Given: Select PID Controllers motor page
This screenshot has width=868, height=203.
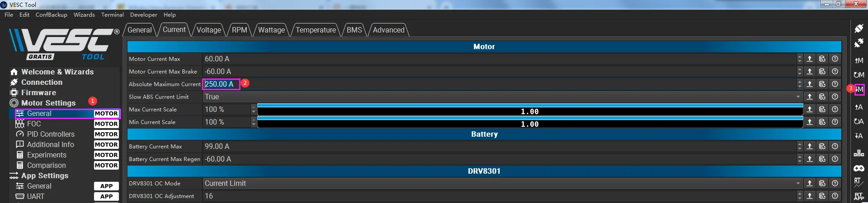Looking at the screenshot, I should (67, 134).
